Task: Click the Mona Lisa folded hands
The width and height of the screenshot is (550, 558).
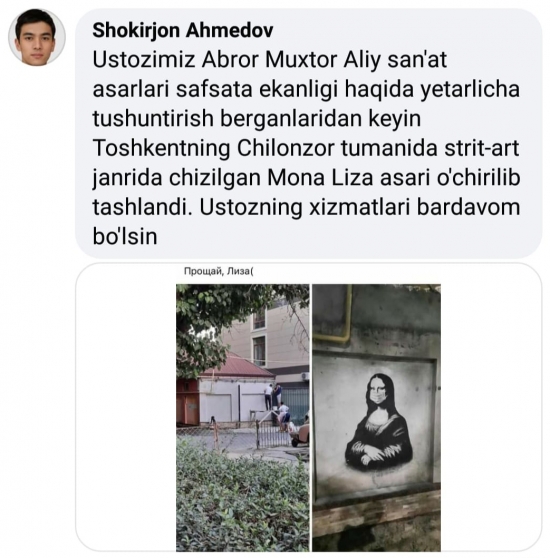Action: click(x=370, y=454)
